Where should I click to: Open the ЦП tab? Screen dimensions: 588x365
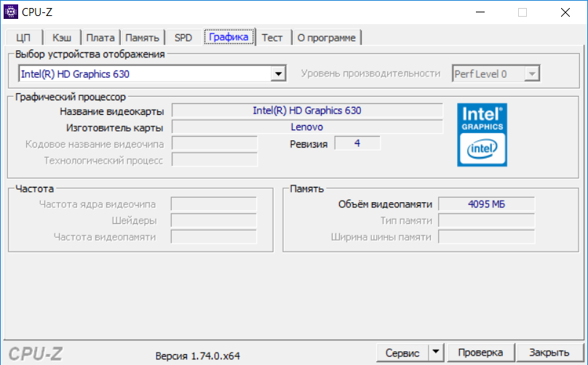(23, 38)
